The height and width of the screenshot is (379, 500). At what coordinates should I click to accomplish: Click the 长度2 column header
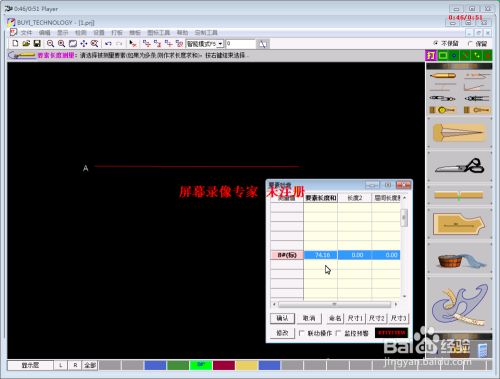355,198
